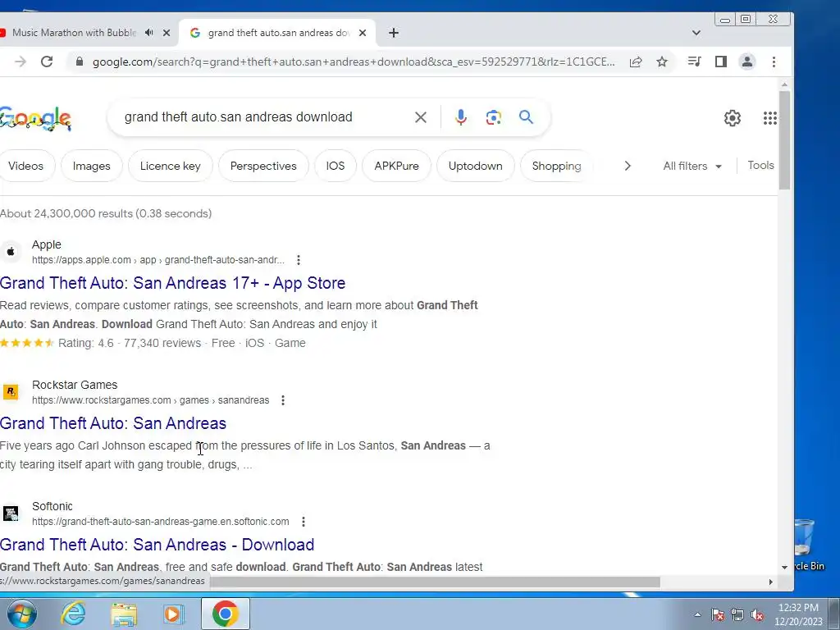Launch Internet Explorer from the taskbar
840x630 pixels.
[73, 614]
